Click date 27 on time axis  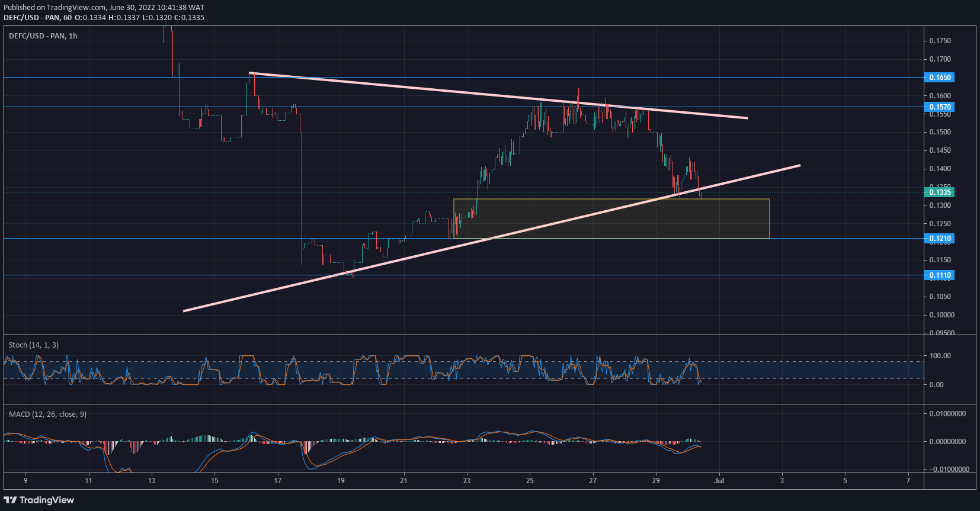(593, 481)
